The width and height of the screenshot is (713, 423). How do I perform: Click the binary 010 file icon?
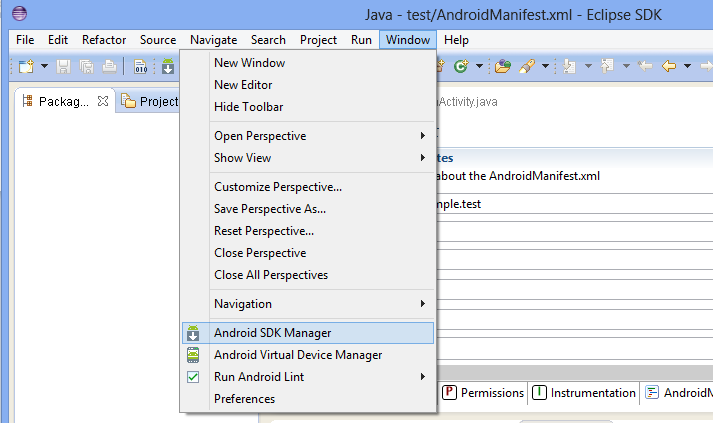[141, 66]
